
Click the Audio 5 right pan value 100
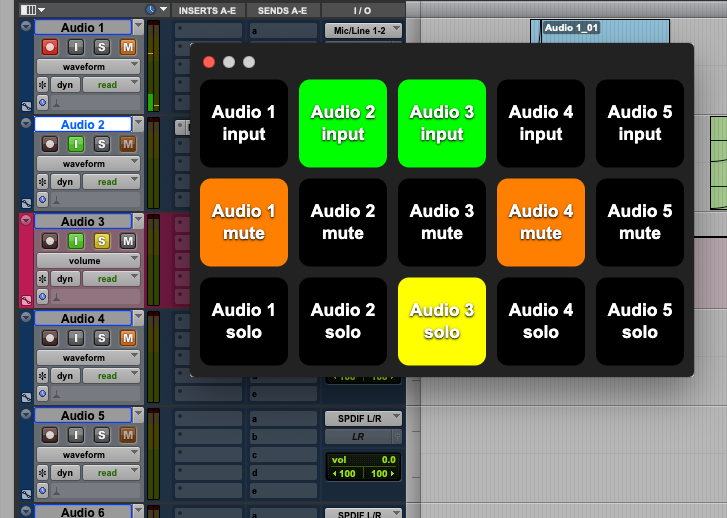[382, 473]
